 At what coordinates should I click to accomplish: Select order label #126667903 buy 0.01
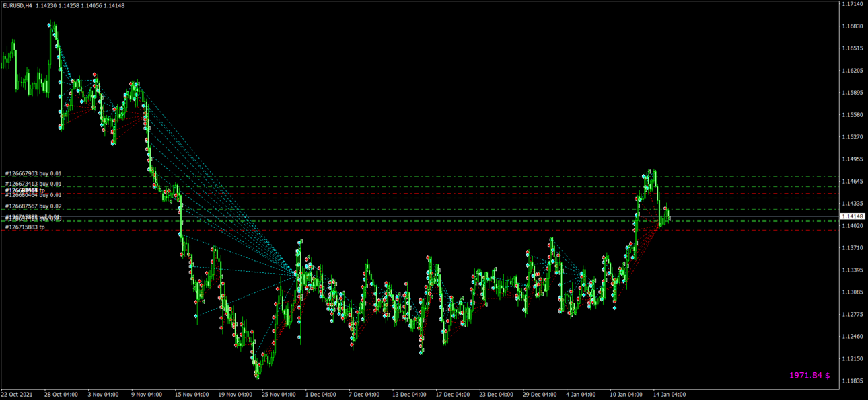(34, 173)
